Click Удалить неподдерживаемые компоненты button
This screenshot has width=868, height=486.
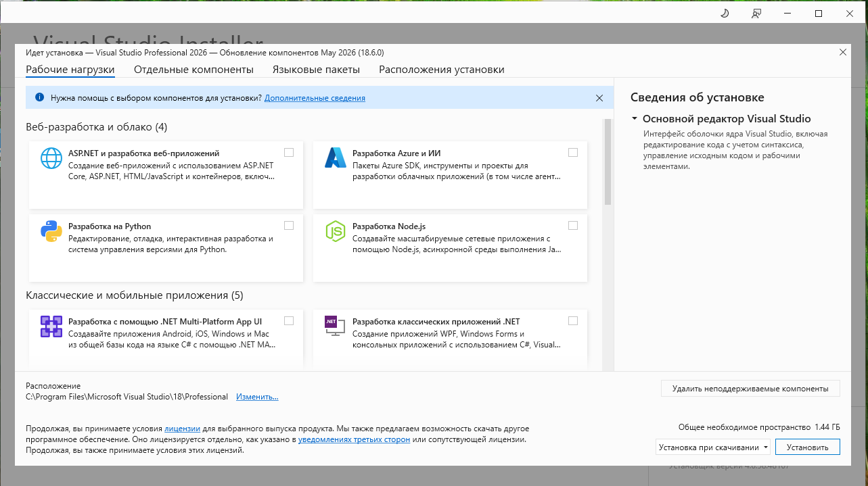pyautogui.click(x=750, y=389)
